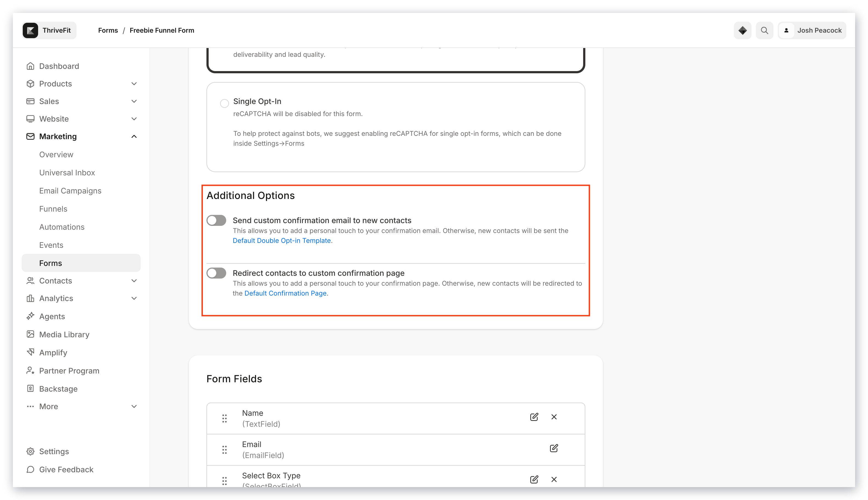Click the More ellipsis icon
Screen dimensions: 868x500
point(30,406)
